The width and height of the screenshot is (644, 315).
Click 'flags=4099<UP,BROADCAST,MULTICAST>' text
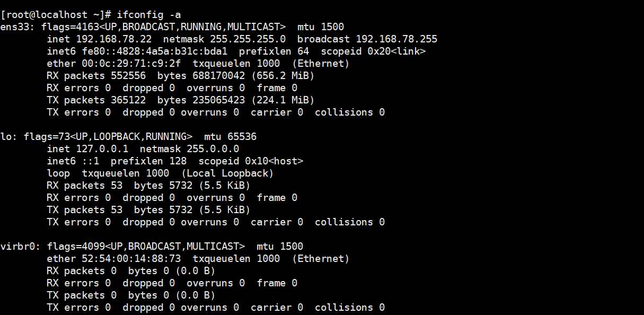146,247
